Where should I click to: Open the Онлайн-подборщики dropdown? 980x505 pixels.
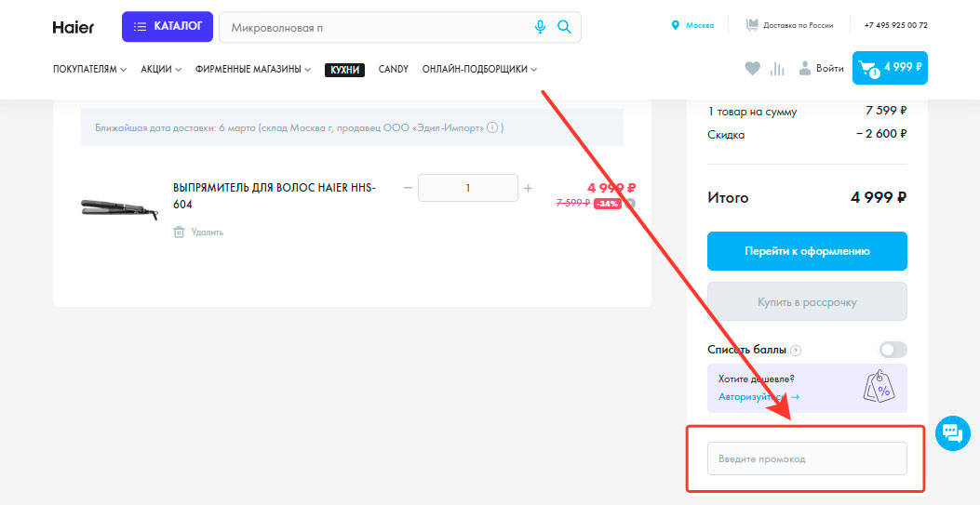click(x=479, y=69)
